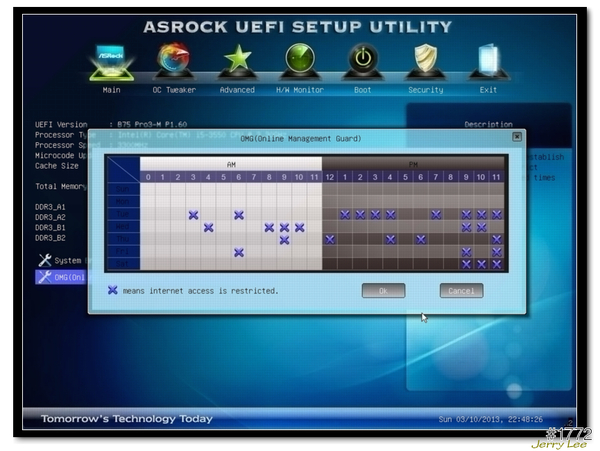Dismiss the dialog with the Cancel button
The height and width of the screenshot is (451, 600).
[461, 291]
